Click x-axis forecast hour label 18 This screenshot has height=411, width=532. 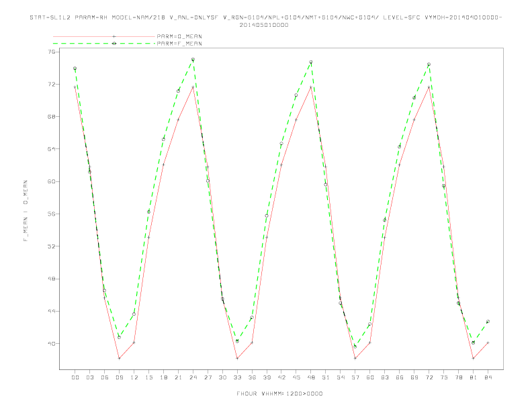(x=163, y=377)
